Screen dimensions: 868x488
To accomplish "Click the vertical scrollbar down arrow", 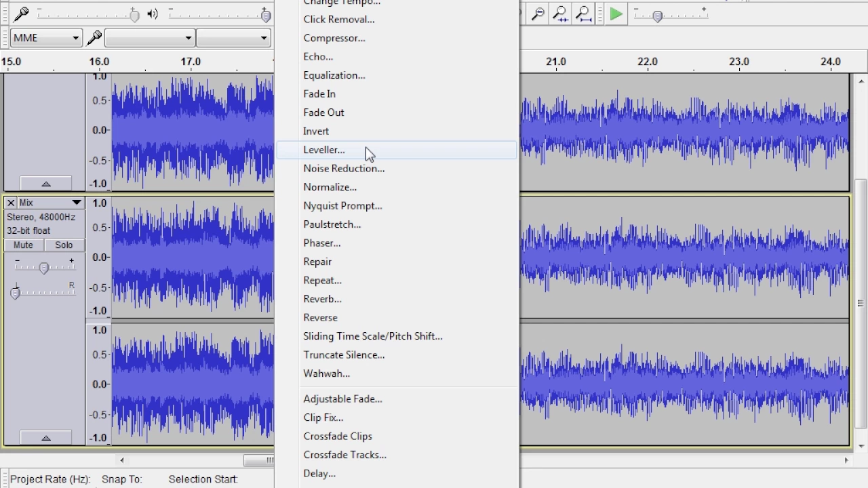I will [861, 446].
